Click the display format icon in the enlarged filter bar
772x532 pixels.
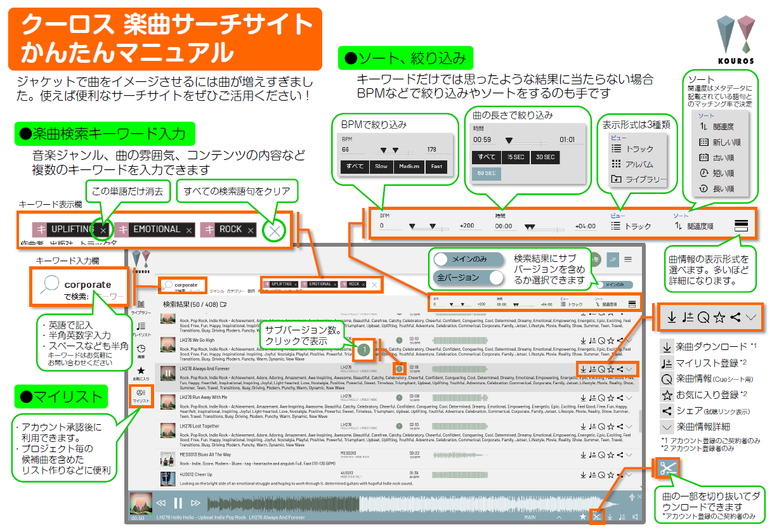[x=742, y=225]
